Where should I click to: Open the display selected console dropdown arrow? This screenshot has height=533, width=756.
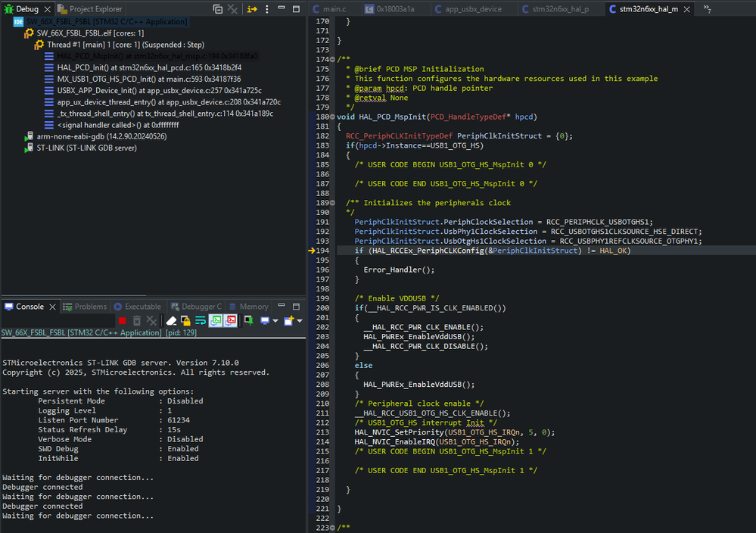[275, 321]
